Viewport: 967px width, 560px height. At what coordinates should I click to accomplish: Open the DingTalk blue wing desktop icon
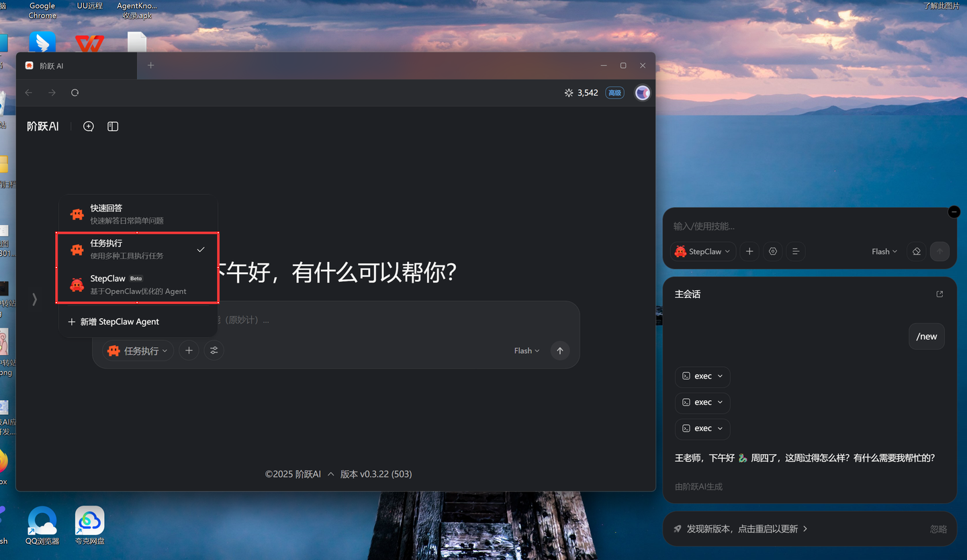(42, 42)
